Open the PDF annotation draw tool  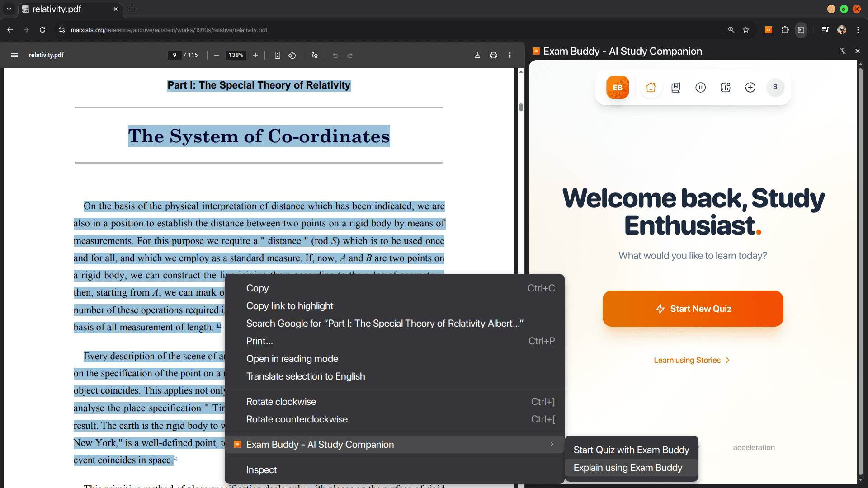tap(315, 55)
